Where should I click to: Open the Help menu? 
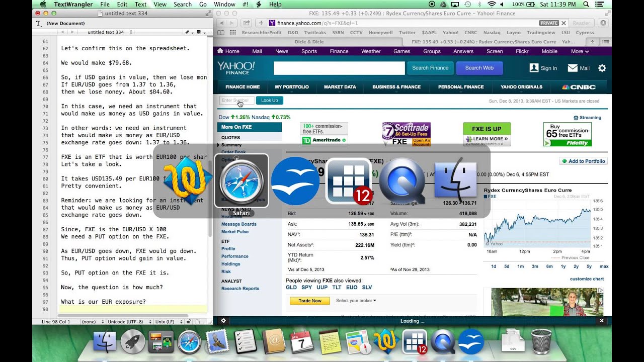275,4
